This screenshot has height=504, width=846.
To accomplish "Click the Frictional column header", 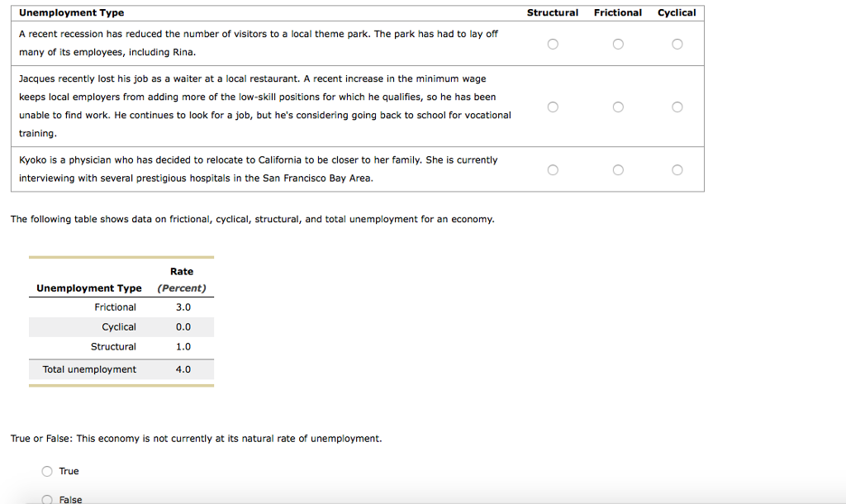I will coord(617,12).
